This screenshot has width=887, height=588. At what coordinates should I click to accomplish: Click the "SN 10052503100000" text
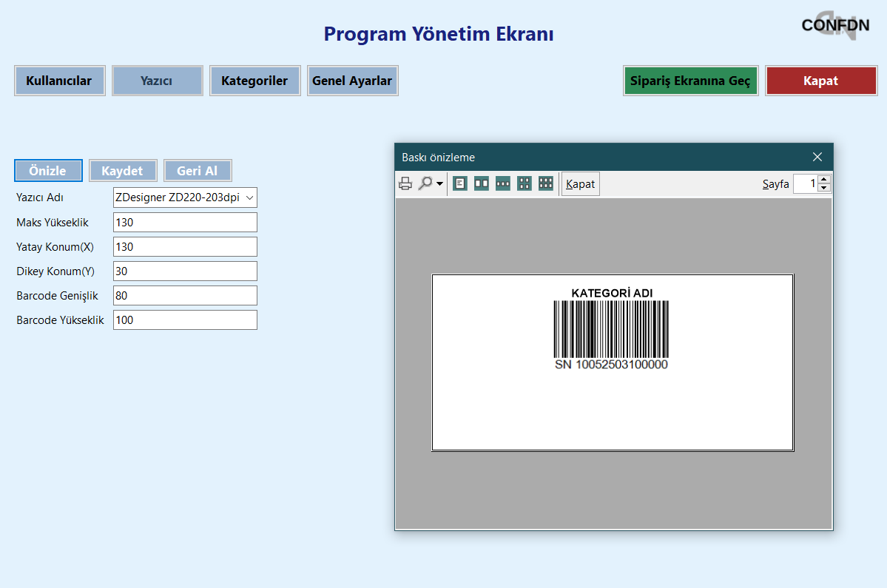612,365
